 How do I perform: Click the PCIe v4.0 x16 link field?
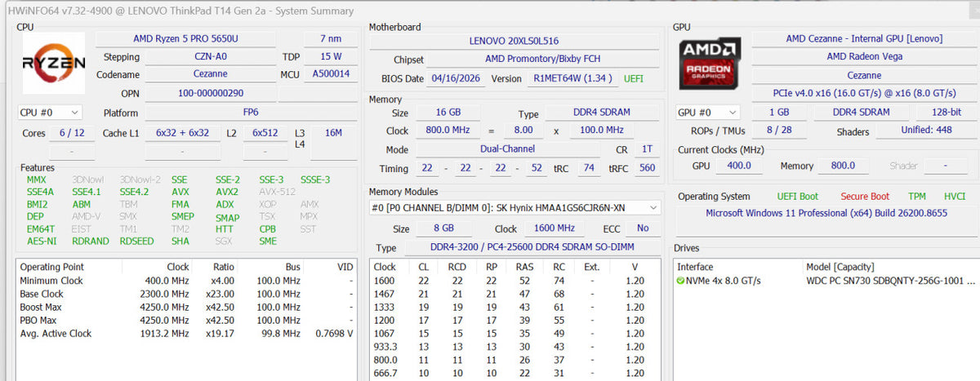[x=863, y=93]
